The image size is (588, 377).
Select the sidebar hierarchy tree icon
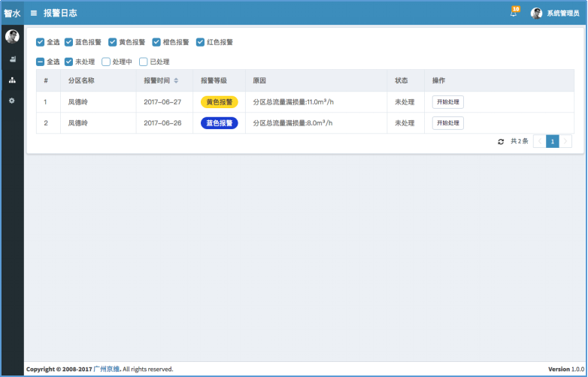pyautogui.click(x=12, y=80)
